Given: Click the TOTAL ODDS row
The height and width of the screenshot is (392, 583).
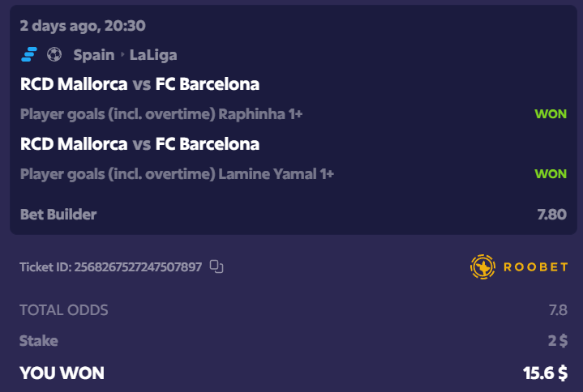Looking at the screenshot, I should tap(294, 310).
